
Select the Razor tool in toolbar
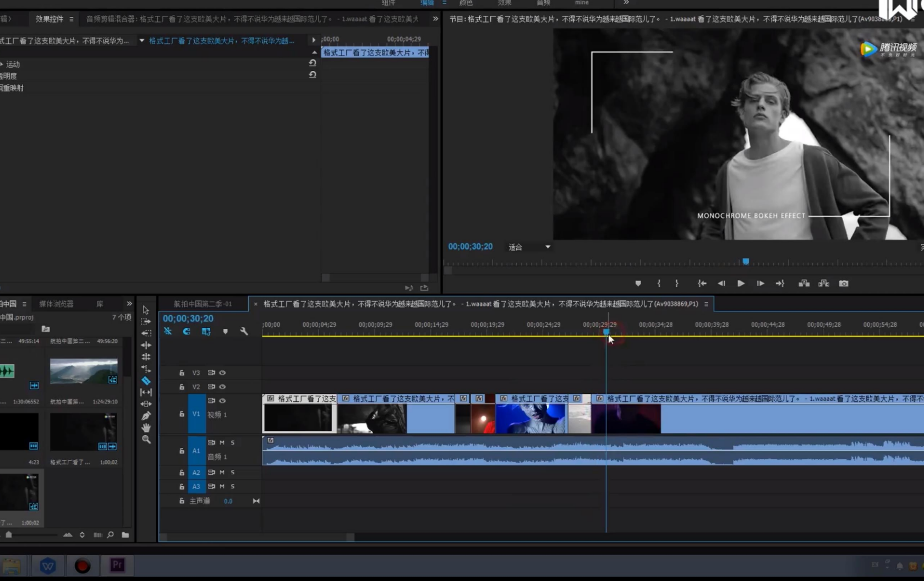click(x=146, y=381)
